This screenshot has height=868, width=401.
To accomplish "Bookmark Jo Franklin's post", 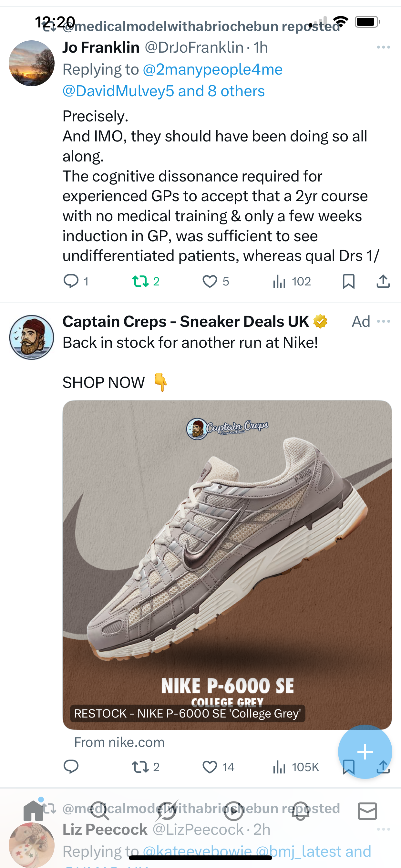I will pyautogui.click(x=348, y=281).
